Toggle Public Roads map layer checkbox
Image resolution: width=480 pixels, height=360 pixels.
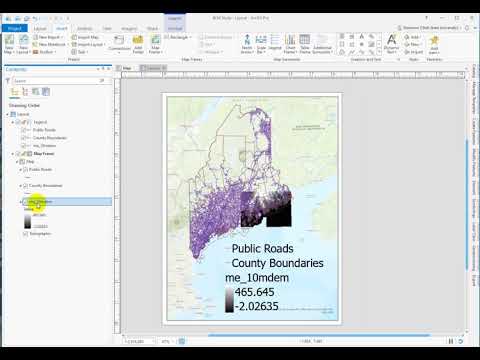click(25, 169)
